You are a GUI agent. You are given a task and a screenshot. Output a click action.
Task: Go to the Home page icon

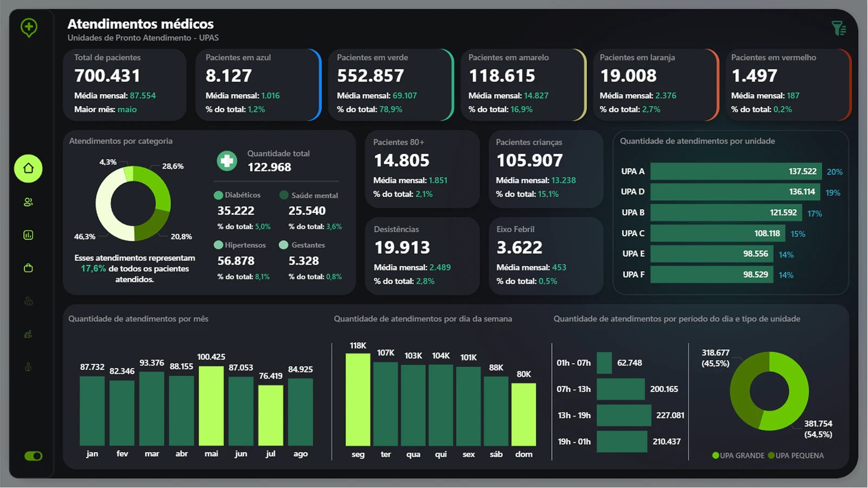coord(28,168)
